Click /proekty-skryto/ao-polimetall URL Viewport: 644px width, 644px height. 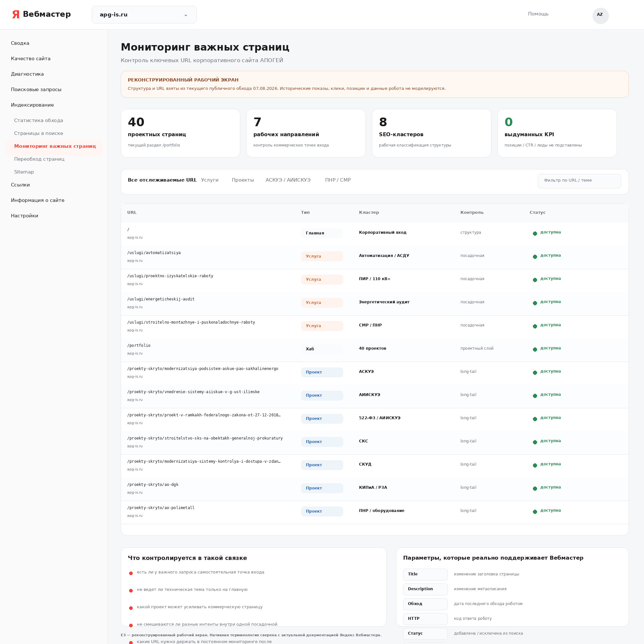coord(161,508)
